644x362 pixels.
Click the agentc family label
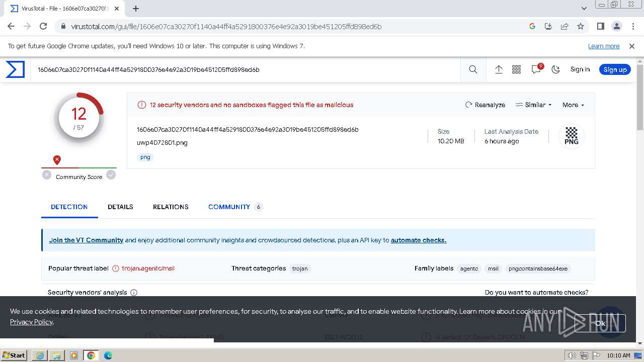469,268
